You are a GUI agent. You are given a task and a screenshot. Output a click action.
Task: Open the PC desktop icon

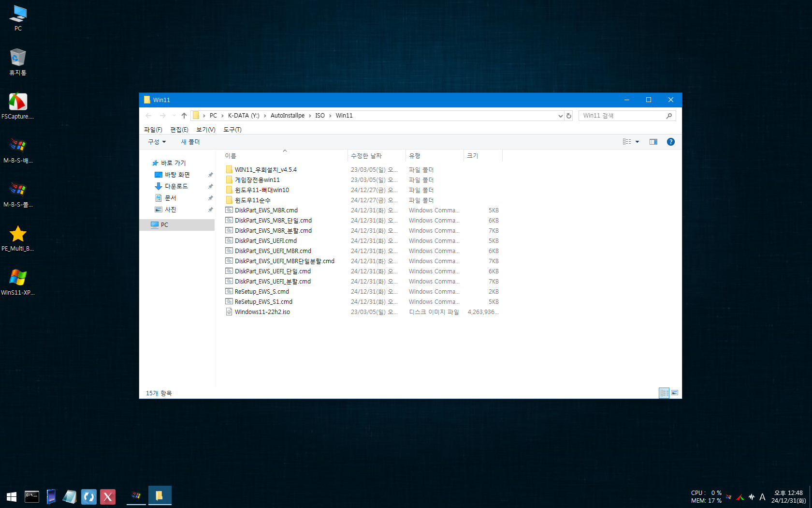coord(18,18)
